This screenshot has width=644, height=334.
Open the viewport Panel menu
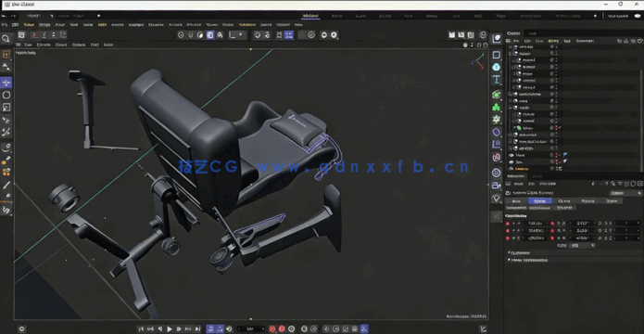108,45
